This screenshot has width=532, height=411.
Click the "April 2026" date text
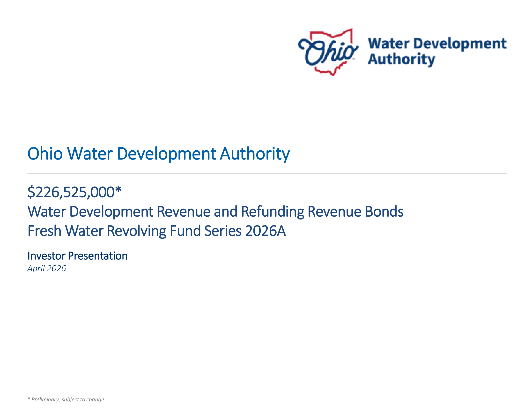46,268
